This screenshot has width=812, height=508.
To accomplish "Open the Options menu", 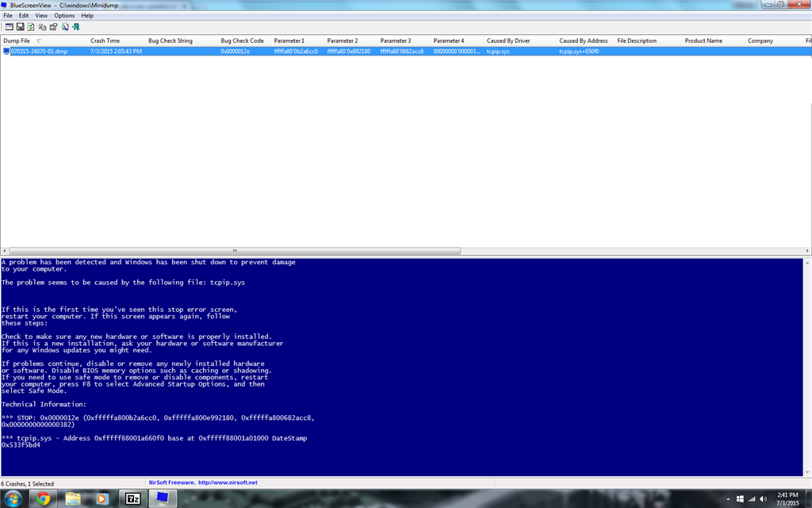I will [63, 14].
